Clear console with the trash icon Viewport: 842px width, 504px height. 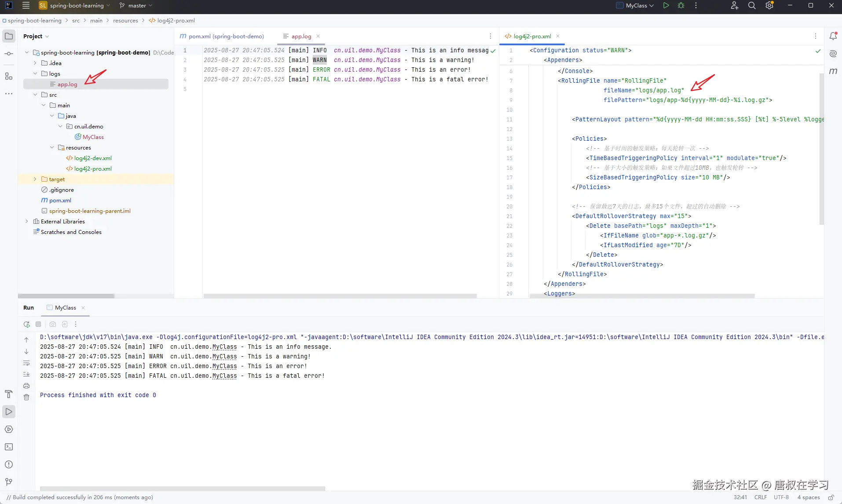click(x=26, y=397)
